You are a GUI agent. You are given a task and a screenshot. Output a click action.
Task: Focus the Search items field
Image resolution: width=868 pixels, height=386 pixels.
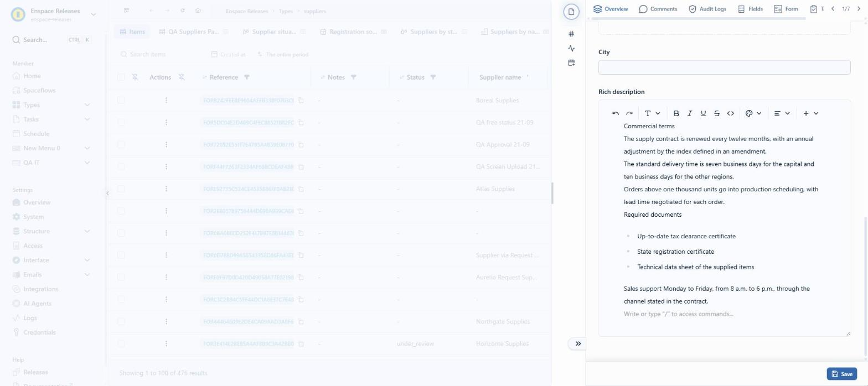[161, 55]
